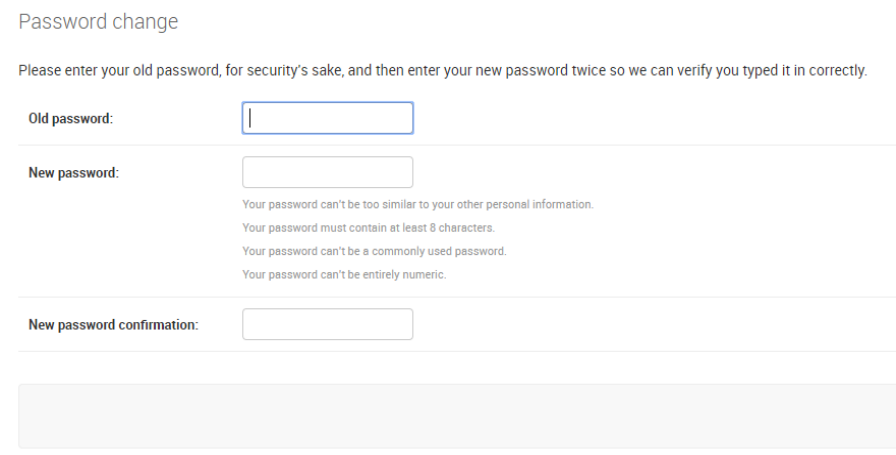Select the New password confirmation field
Viewport: 896px width, 455px height.
tap(327, 324)
